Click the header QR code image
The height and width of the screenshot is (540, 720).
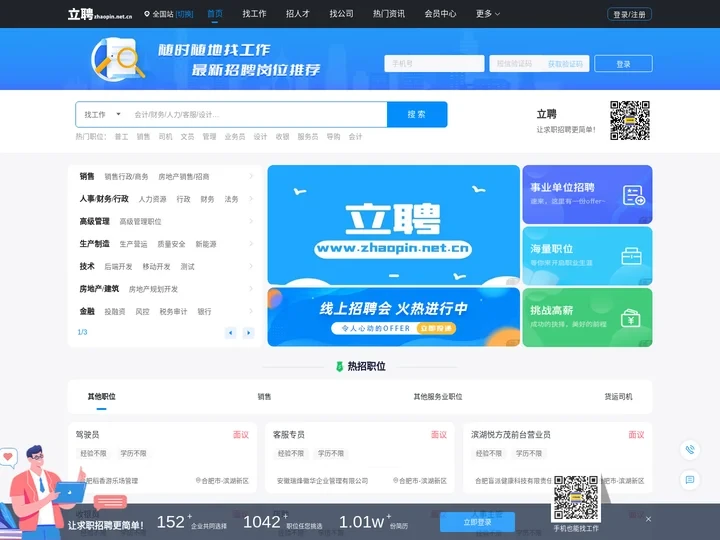pyautogui.click(x=630, y=120)
